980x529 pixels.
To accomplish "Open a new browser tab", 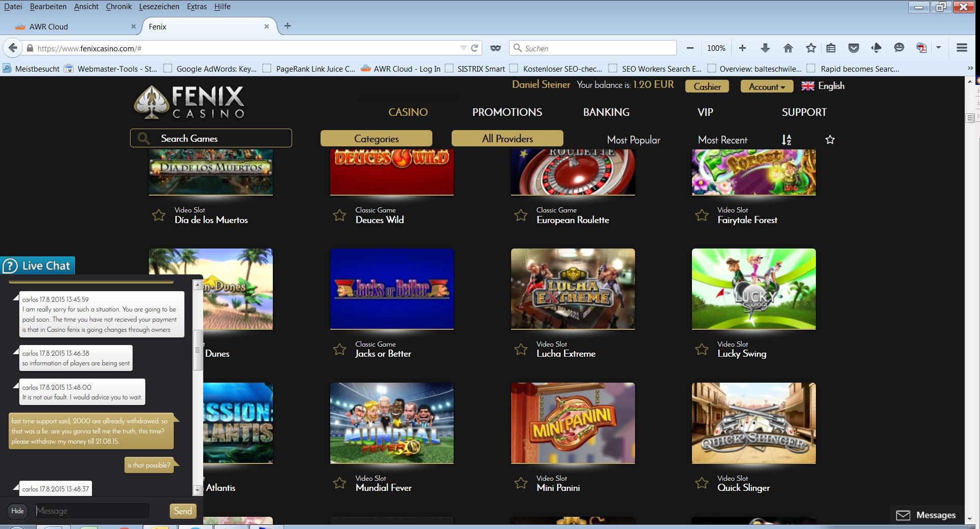I will tap(288, 26).
